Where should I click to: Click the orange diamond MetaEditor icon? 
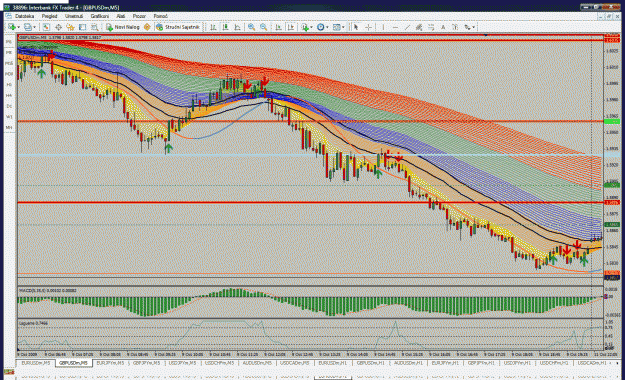click(x=147, y=27)
